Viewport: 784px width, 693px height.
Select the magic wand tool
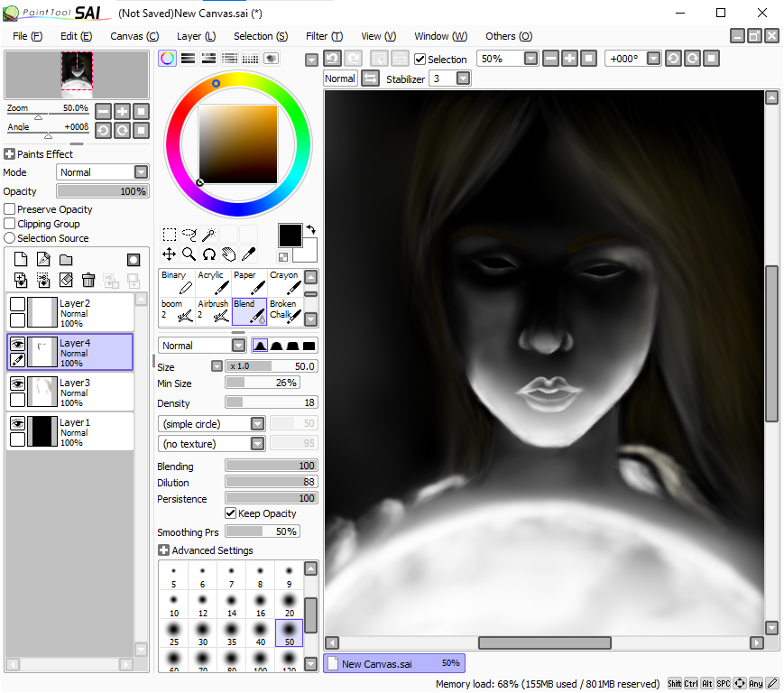point(208,235)
